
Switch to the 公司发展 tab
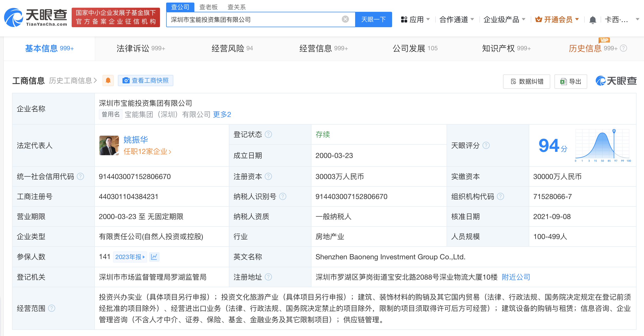click(415, 48)
